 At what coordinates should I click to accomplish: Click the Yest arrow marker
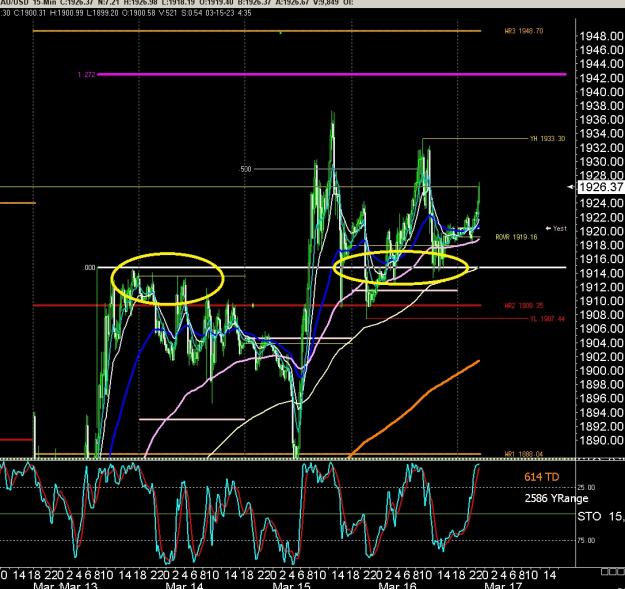click(x=556, y=228)
